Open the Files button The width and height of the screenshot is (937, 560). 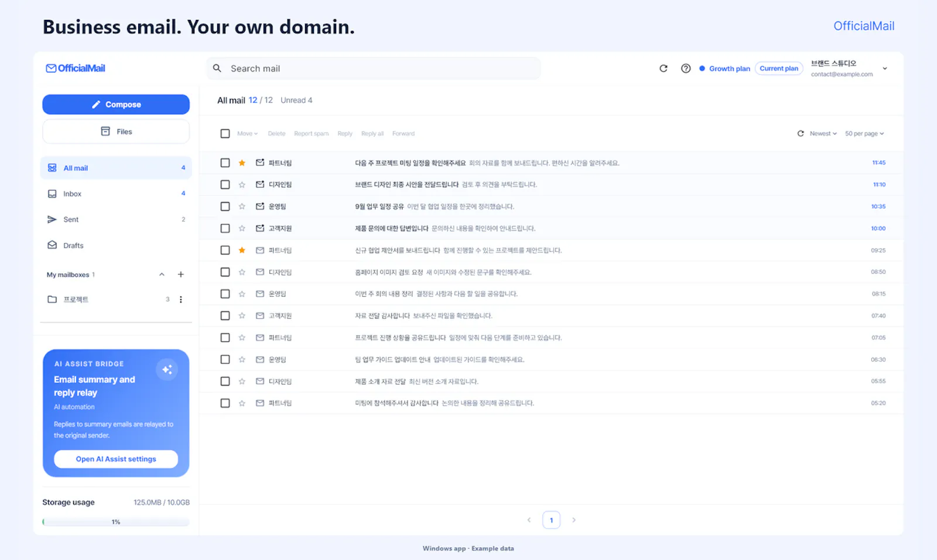tap(116, 132)
